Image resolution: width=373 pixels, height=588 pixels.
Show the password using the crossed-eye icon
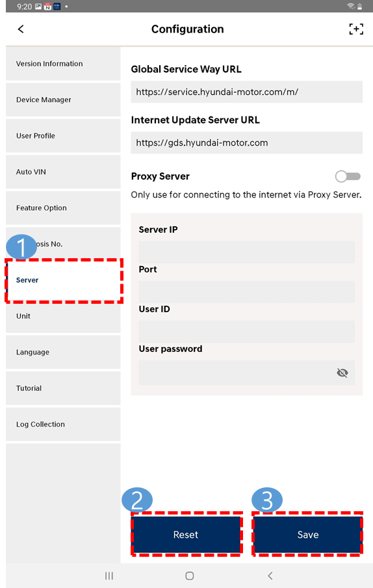click(342, 372)
